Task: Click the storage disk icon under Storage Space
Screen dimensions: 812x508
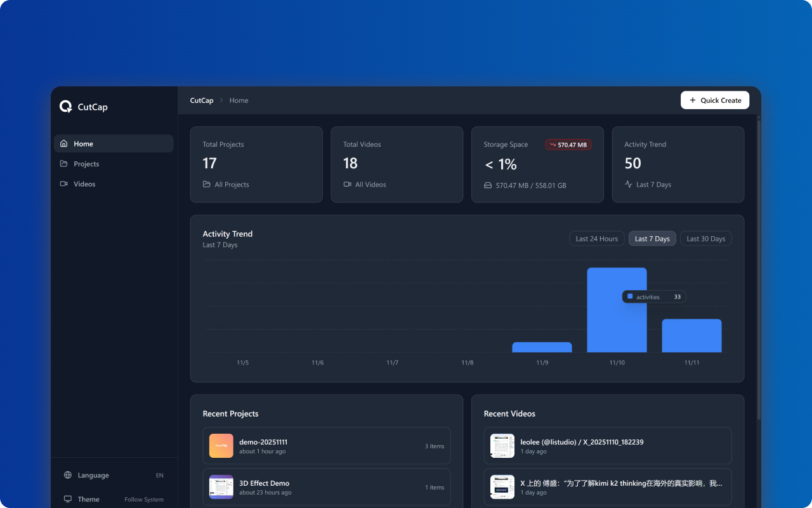Action: (488, 185)
